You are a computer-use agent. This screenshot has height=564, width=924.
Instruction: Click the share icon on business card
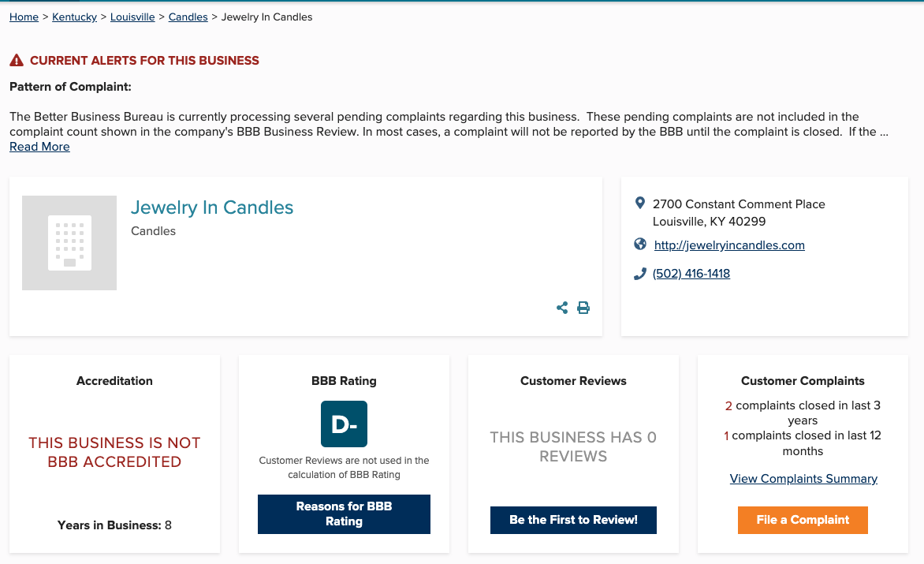(562, 308)
